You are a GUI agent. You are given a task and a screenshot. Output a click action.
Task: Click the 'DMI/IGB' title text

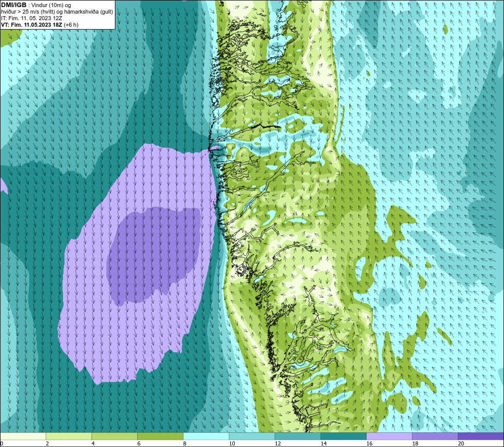click(14, 5)
